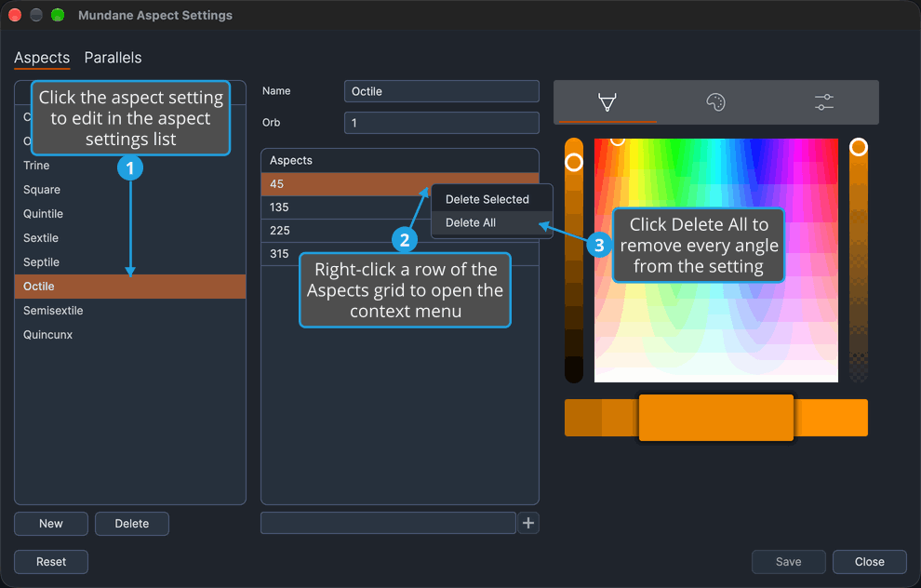Open the sliders adjustment tab icon
Screen dimensions: 921x588
point(824,102)
